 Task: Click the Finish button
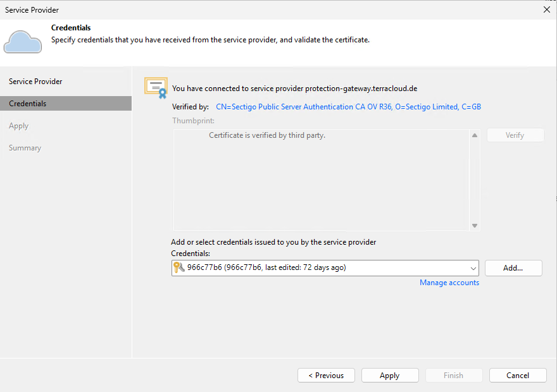(453, 376)
